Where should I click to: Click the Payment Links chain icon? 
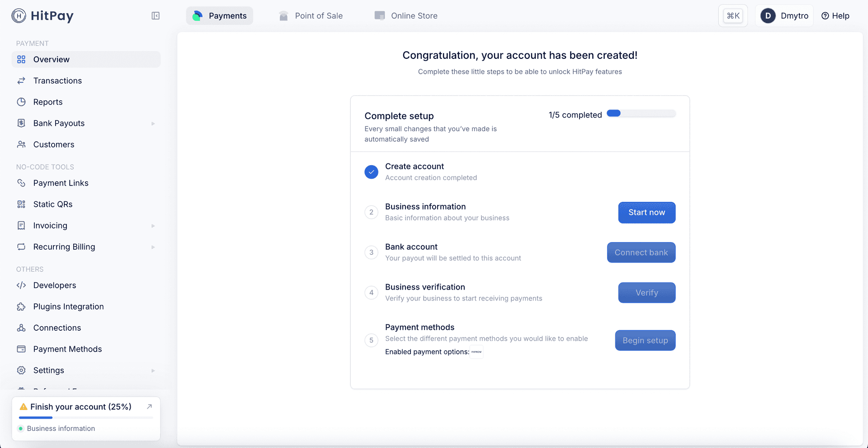pos(21,183)
